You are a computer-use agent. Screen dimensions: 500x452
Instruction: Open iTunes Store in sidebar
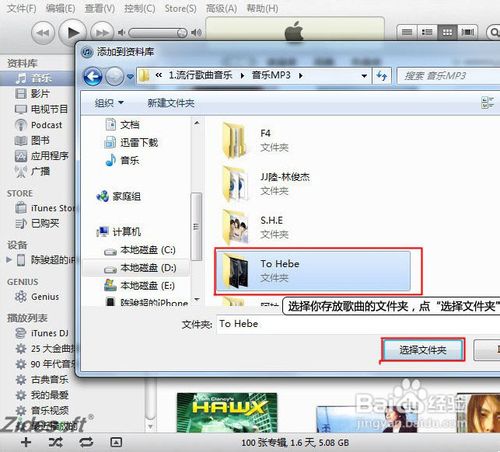45,208
